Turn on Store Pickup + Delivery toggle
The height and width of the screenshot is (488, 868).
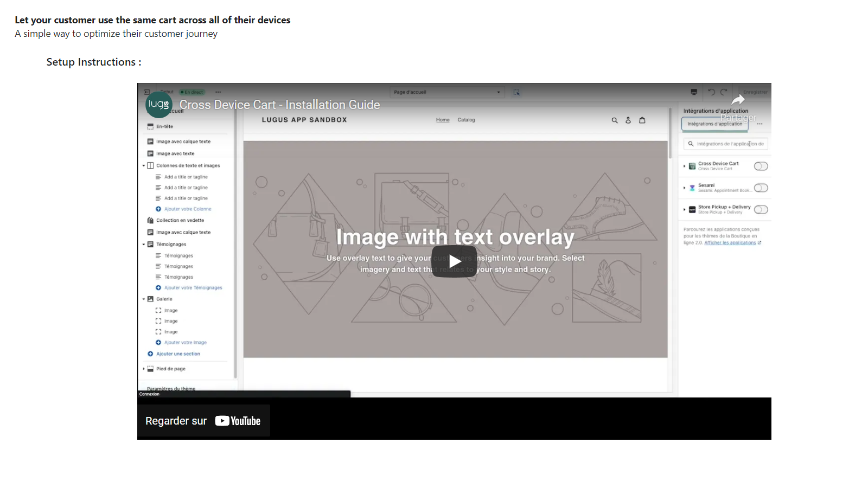761,210
